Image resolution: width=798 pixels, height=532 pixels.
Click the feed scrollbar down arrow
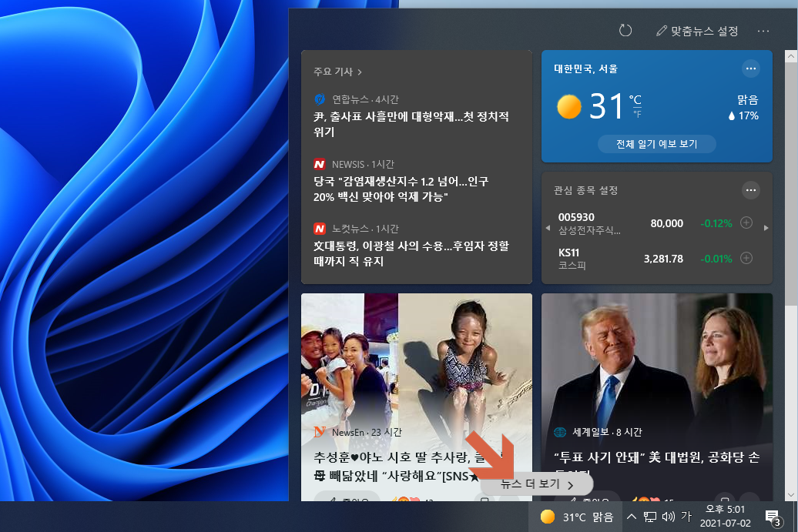tap(791, 495)
